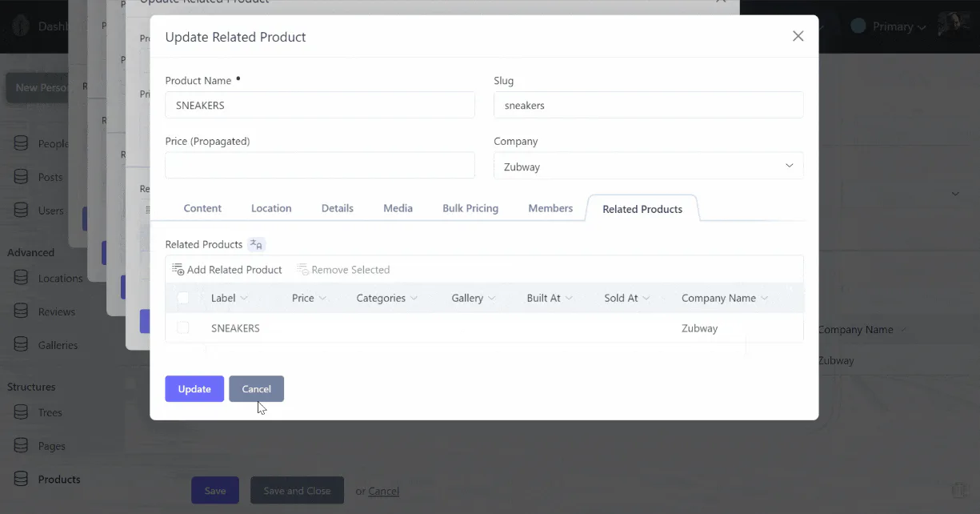Open Galleries database icon in sidebar
The height and width of the screenshot is (514, 980).
pyautogui.click(x=22, y=345)
